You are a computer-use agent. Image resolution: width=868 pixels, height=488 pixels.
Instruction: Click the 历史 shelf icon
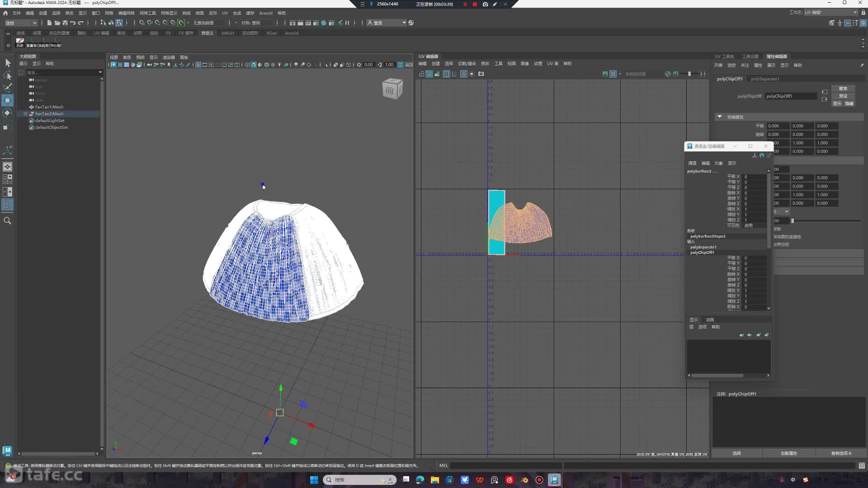pos(20,42)
